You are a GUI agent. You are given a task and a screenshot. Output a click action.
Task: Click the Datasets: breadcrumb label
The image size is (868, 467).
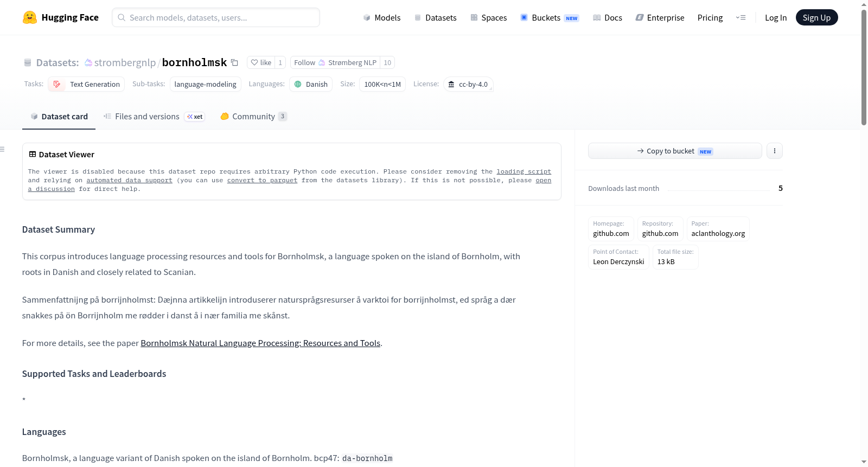(58, 62)
